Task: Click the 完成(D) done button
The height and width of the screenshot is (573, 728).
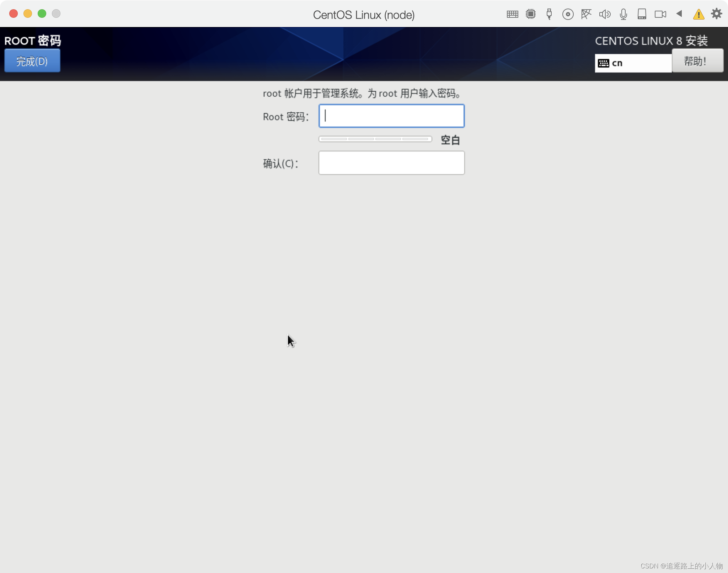Action: (32, 61)
